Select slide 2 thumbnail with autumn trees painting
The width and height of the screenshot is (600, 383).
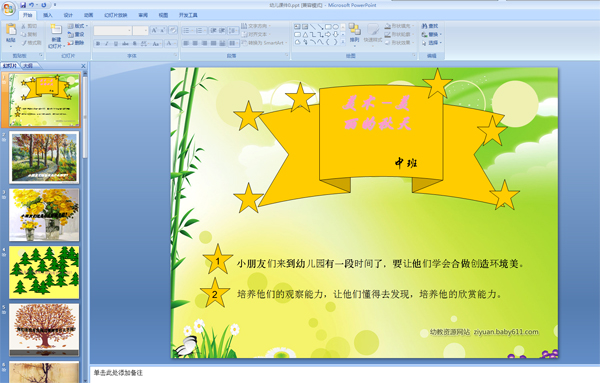[44, 157]
